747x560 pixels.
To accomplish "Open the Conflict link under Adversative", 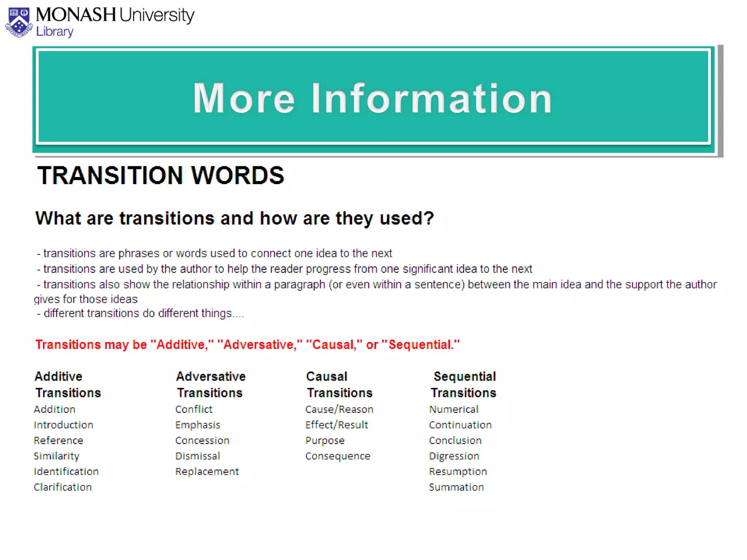I will coord(194,409).
